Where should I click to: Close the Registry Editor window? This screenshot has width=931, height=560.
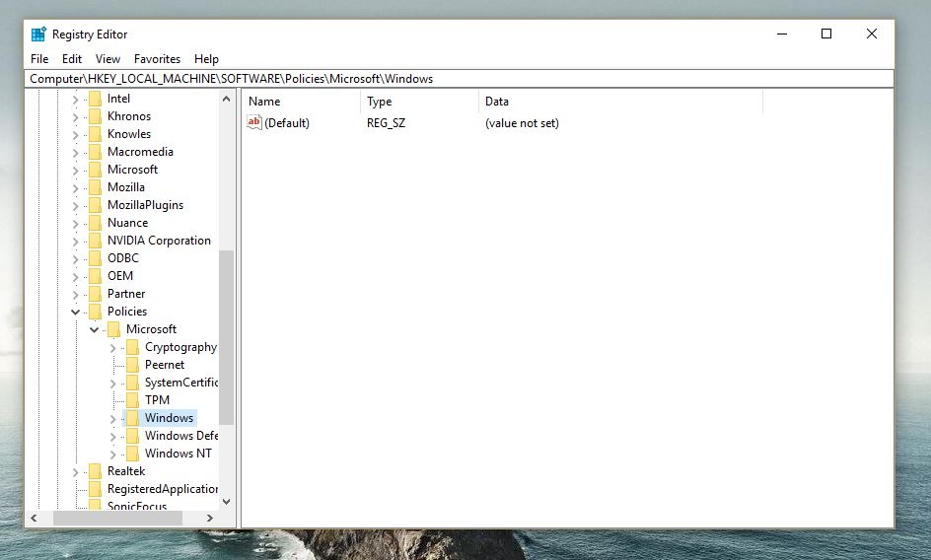click(871, 34)
